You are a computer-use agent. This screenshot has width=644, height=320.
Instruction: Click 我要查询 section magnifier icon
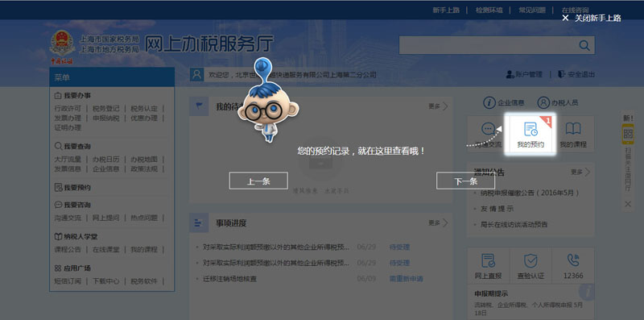click(x=58, y=146)
